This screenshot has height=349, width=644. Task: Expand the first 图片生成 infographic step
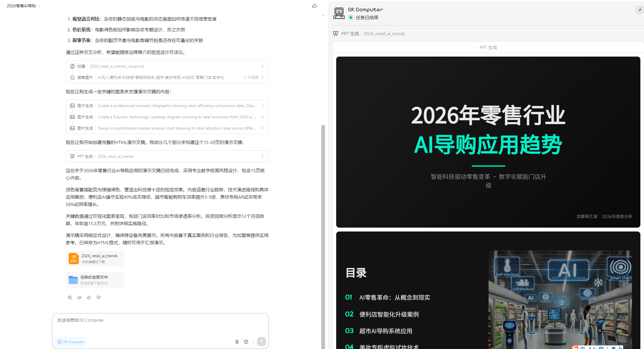(x=167, y=106)
